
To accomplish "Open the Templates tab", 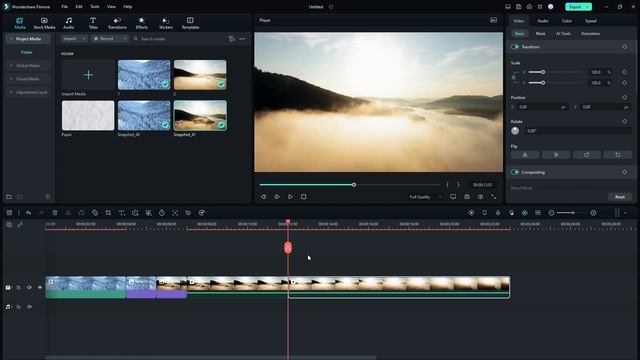I will coord(190,23).
